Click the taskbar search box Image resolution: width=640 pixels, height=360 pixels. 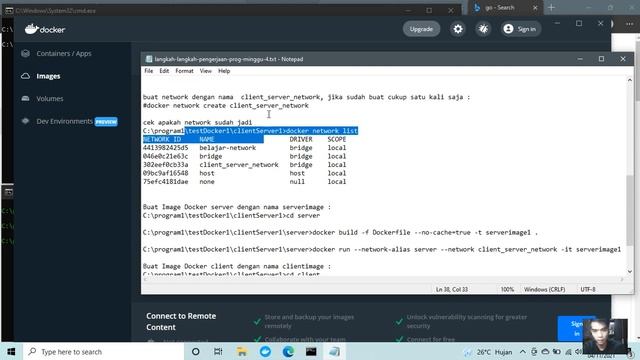tap(103, 352)
